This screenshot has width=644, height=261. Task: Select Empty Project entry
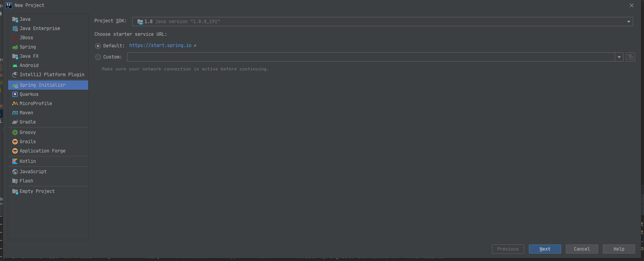[x=48, y=191]
